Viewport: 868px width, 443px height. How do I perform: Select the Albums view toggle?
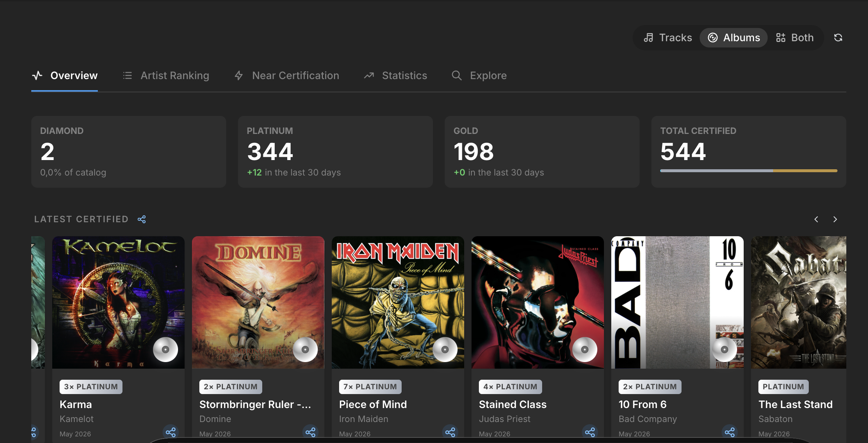(x=734, y=38)
